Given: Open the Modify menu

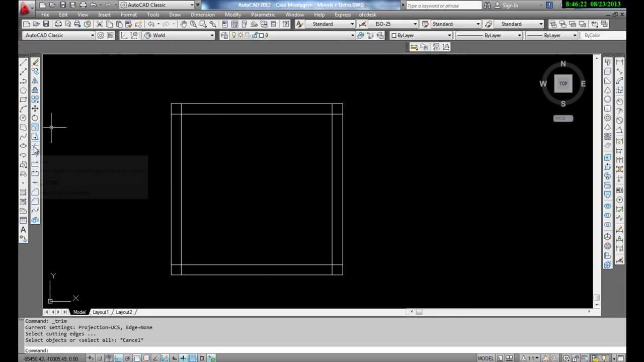Looking at the screenshot, I should pos(232,15).
